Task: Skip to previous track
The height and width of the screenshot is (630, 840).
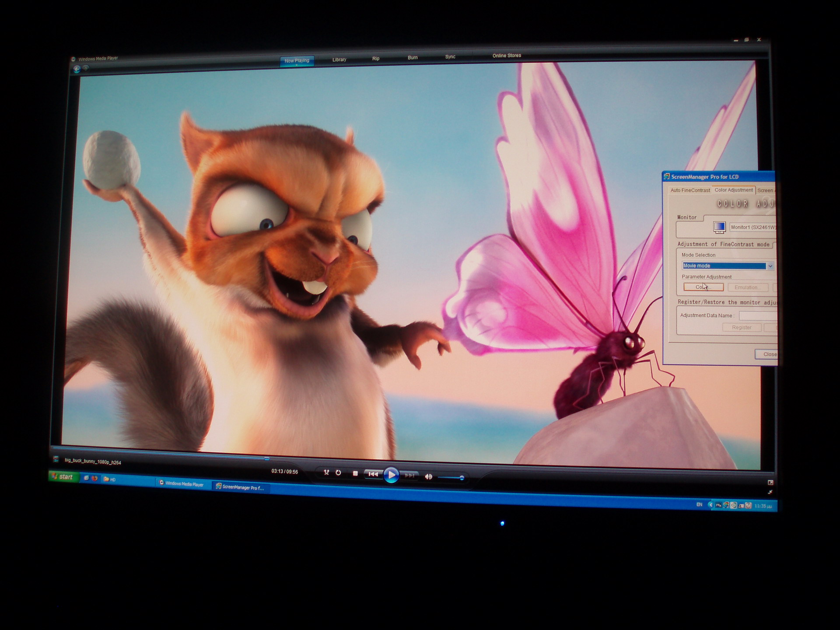Action: click(373, 474)
